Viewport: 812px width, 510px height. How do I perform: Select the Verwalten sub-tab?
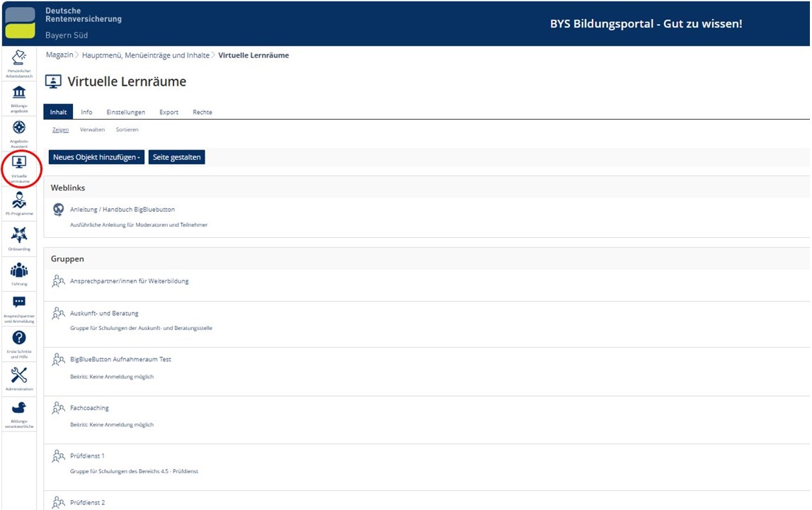92,130
